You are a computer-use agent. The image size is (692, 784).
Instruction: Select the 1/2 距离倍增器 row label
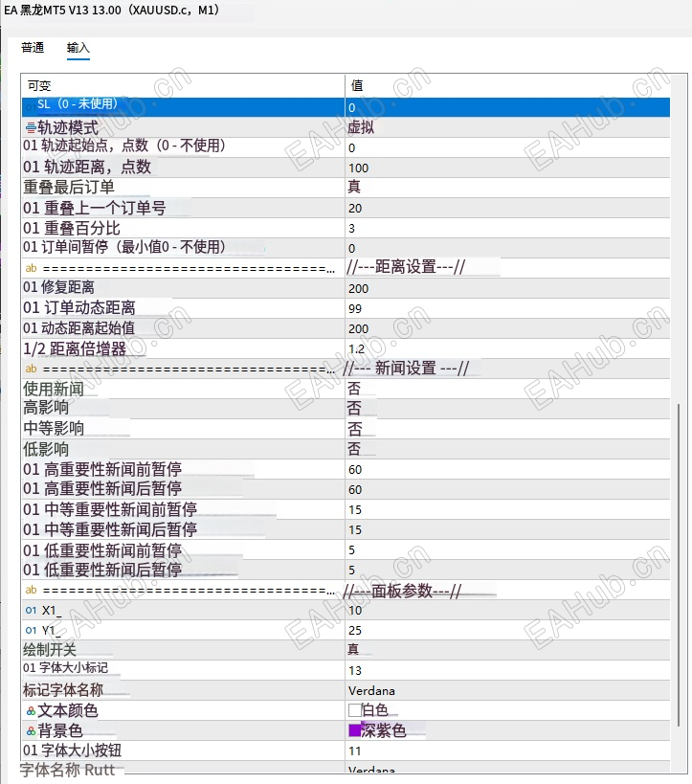point(75,348)
